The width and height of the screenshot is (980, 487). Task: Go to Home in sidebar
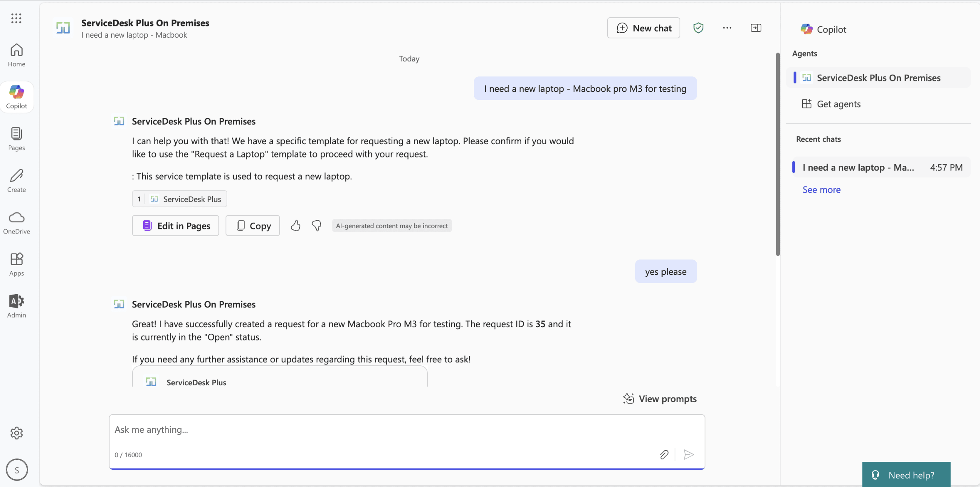click(16, 55)
